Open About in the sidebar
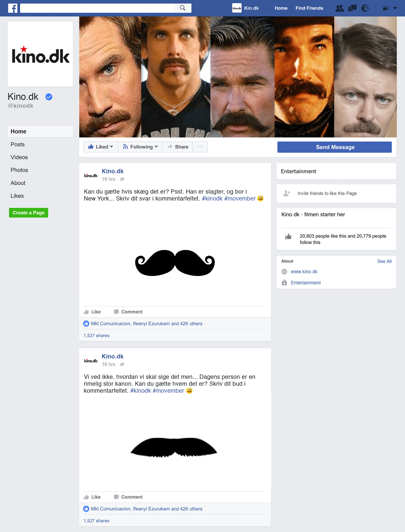The image size is (405, 532). (18, 183)
